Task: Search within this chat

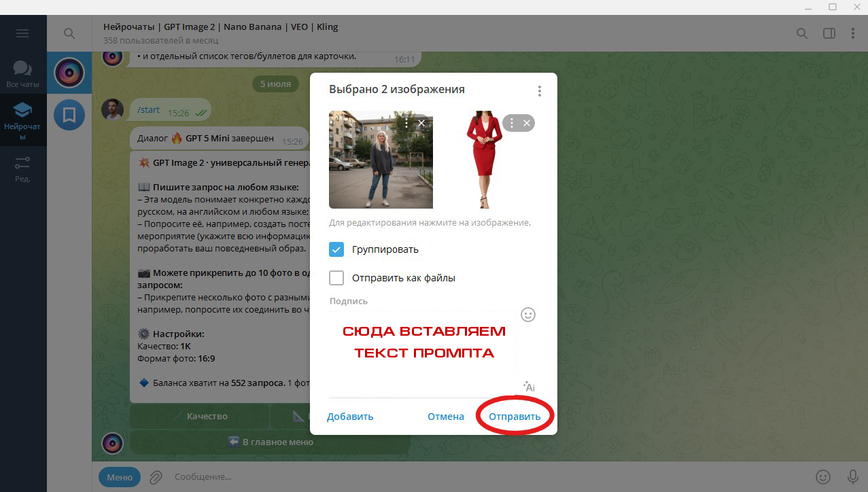Action: click(x=802, y=33)
